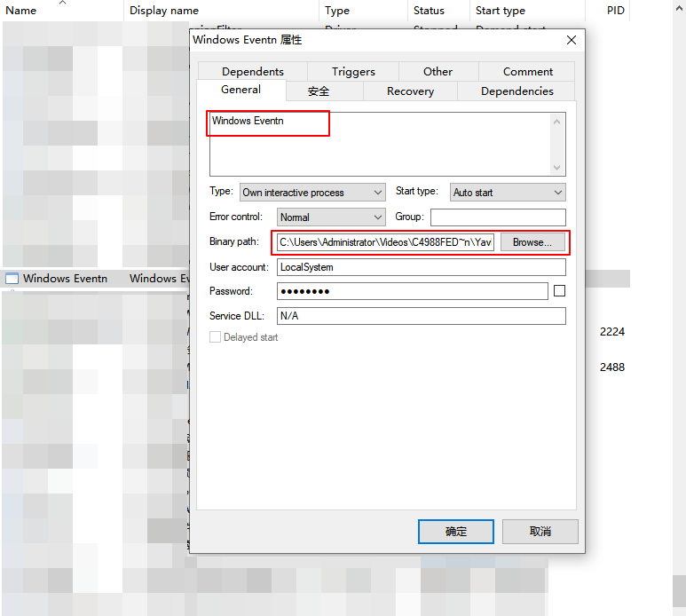Viewport: 686px width, 616px height.
Task: Select the Other tab
Action: 438,71
